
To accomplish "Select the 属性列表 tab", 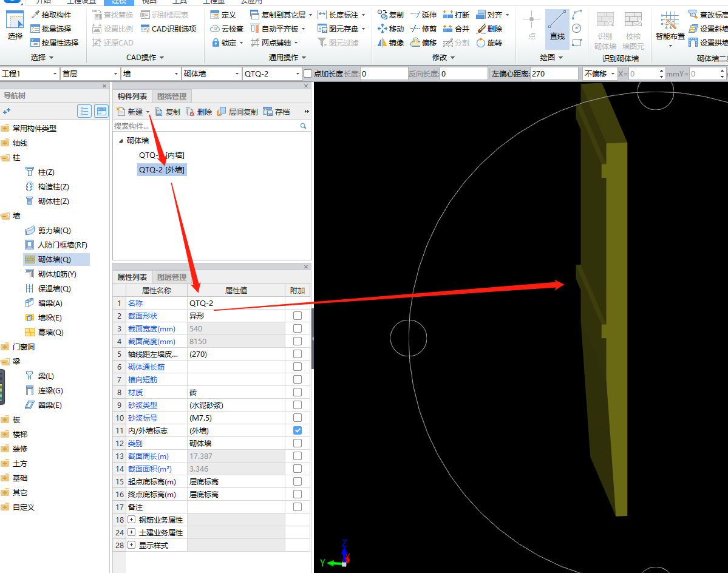I will [x=132, y=277].
